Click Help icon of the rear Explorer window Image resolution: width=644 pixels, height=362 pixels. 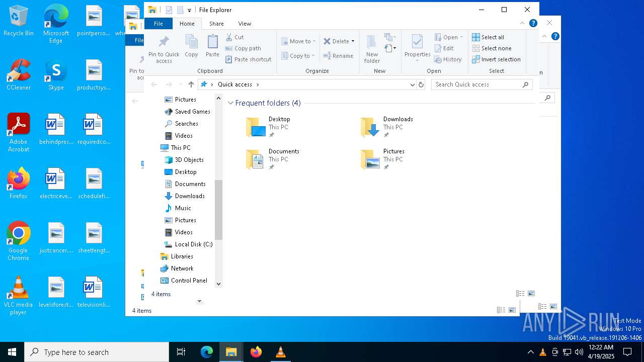point(555,36)
